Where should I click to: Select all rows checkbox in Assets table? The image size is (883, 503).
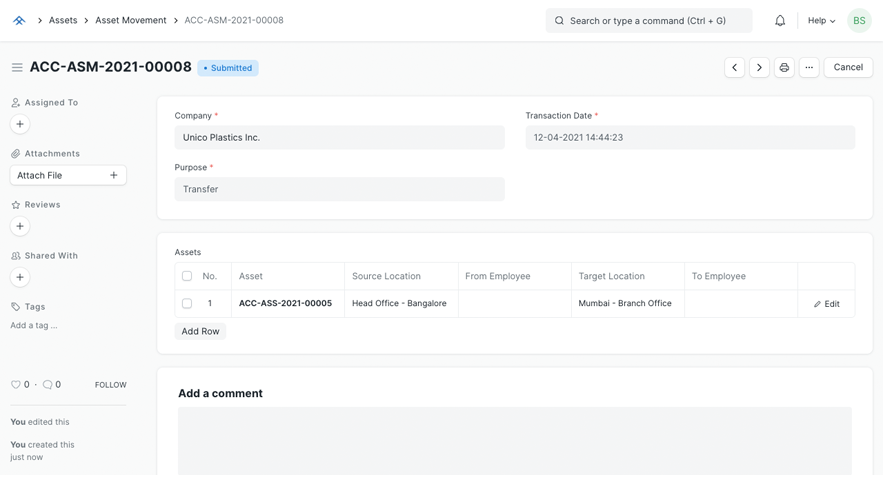coord(187,276)
